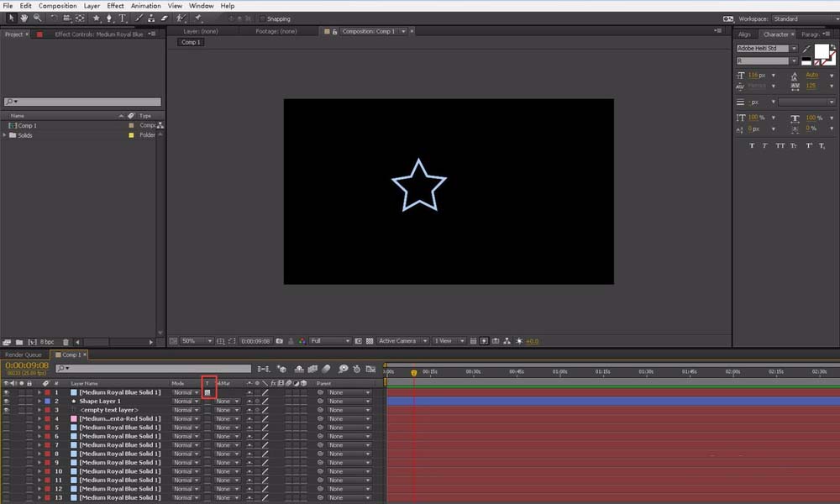The height and width of the screenshot is (504, 840).
Task: Switch to the Align tab
Action: 744,34
